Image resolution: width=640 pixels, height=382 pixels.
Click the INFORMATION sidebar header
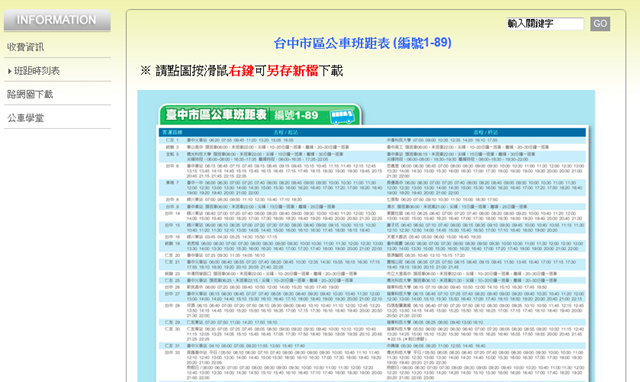pos(57,20)
